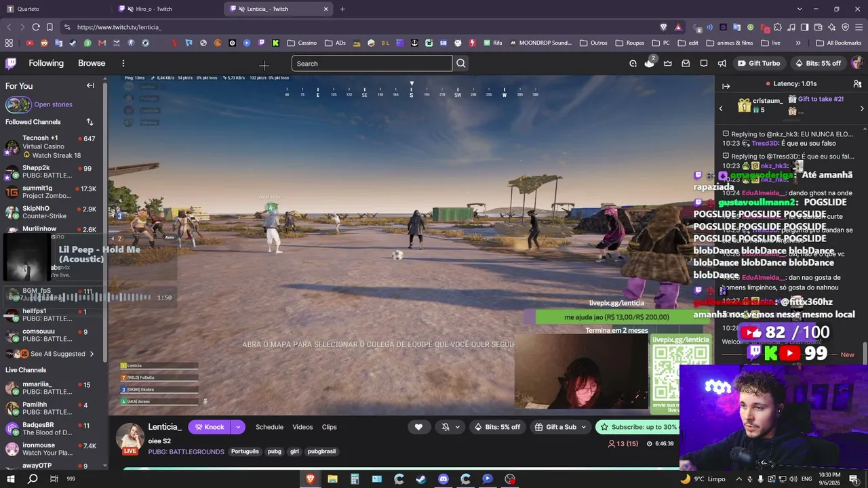
Task: Switch to the Hiro_o - Twitch tab
Action: pyautogui.click(x=167, y=9)
